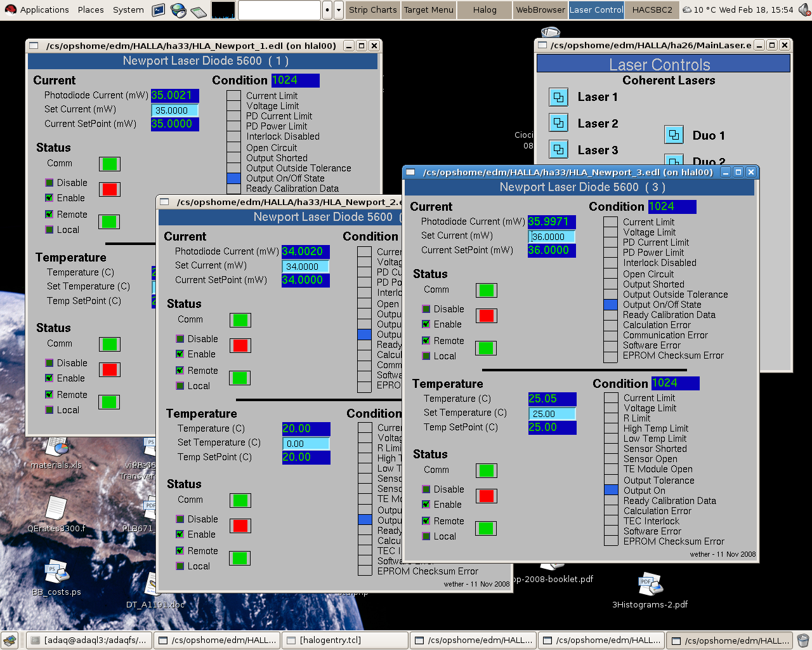Toggle Enable under Current status in Newport 3

point(426,324)
